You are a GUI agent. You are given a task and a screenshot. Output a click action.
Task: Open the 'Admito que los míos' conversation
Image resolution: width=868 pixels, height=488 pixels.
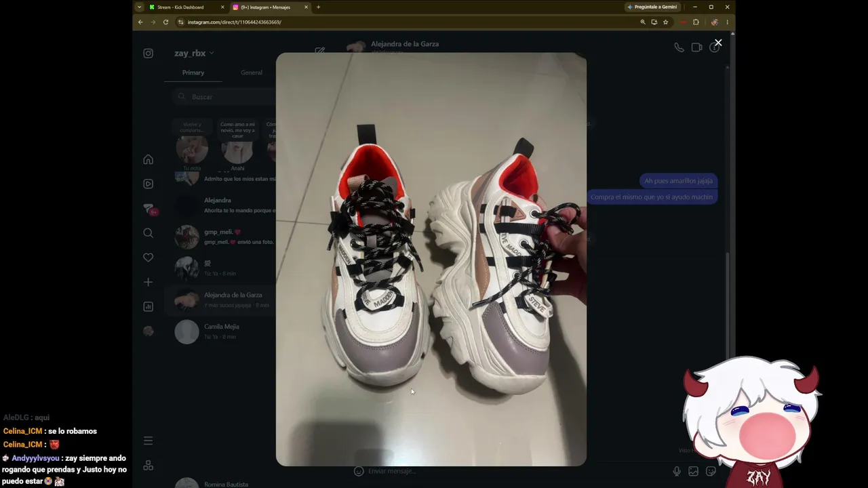[x=220, y=178]
